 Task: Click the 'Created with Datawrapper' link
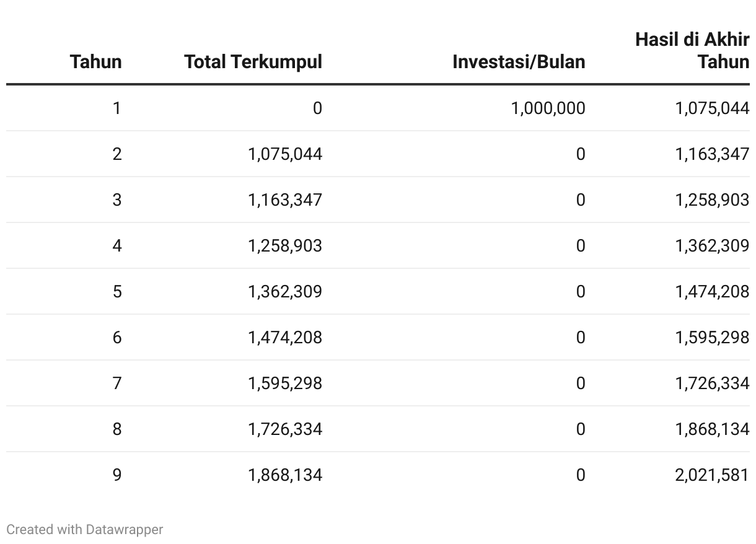point(85,529)
